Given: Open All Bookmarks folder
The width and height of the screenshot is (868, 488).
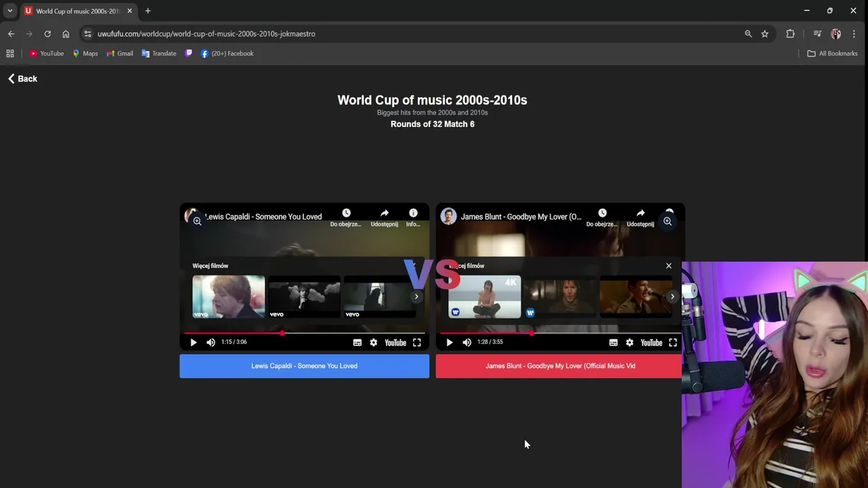Looking at the screenshot, I should (833, 54).
